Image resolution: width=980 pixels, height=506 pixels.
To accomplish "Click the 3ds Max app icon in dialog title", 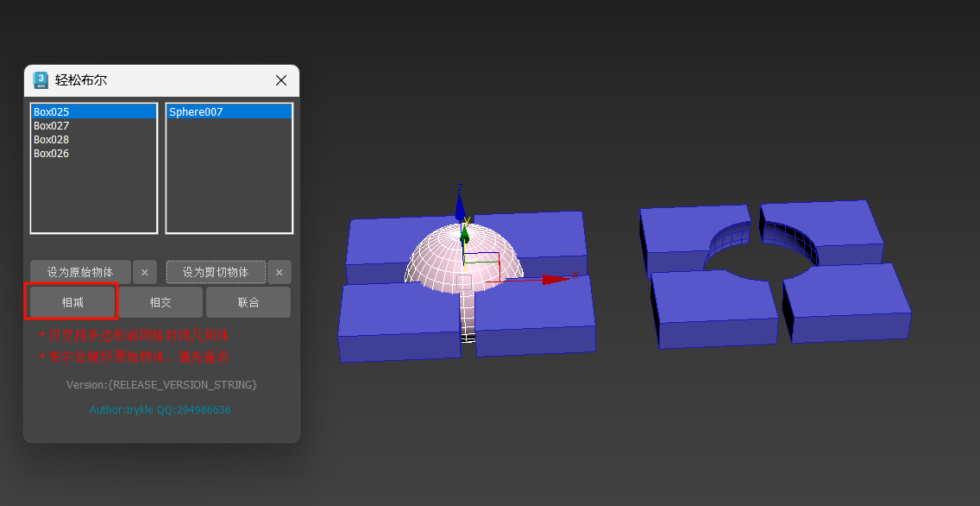I will [x=40, y=80].
